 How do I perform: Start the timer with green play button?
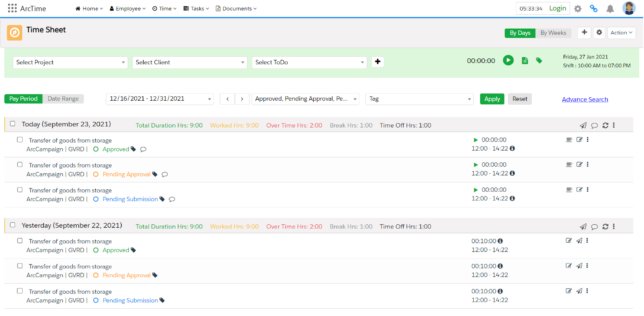point(508,61)
